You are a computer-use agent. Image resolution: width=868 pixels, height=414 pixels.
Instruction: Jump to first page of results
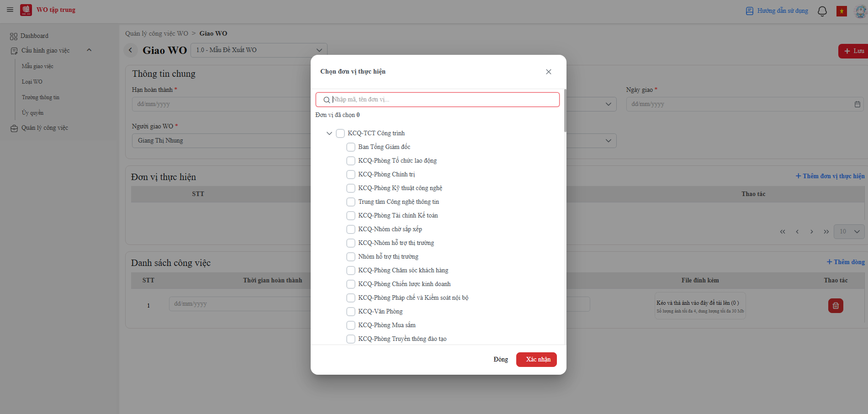point(783,232)
